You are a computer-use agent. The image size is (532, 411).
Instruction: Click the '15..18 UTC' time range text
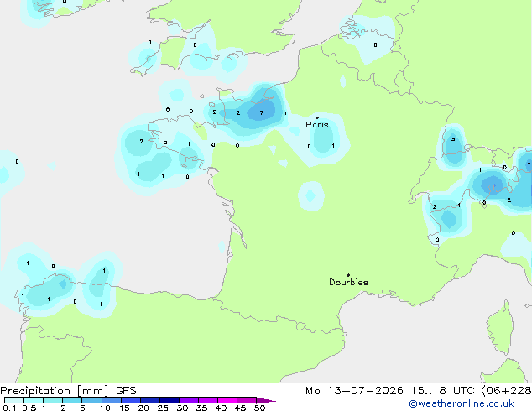tap(442, 391)
